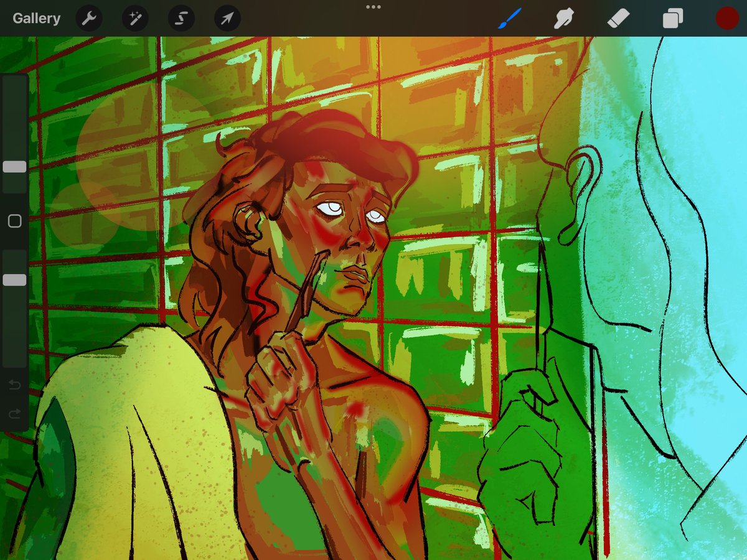Undo the last stroke

14,386
